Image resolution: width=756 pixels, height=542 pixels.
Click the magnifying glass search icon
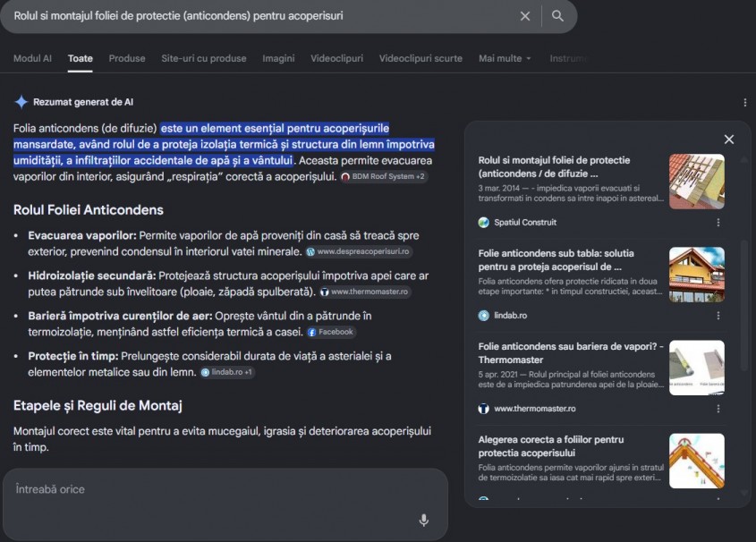[x=557, y=16]
